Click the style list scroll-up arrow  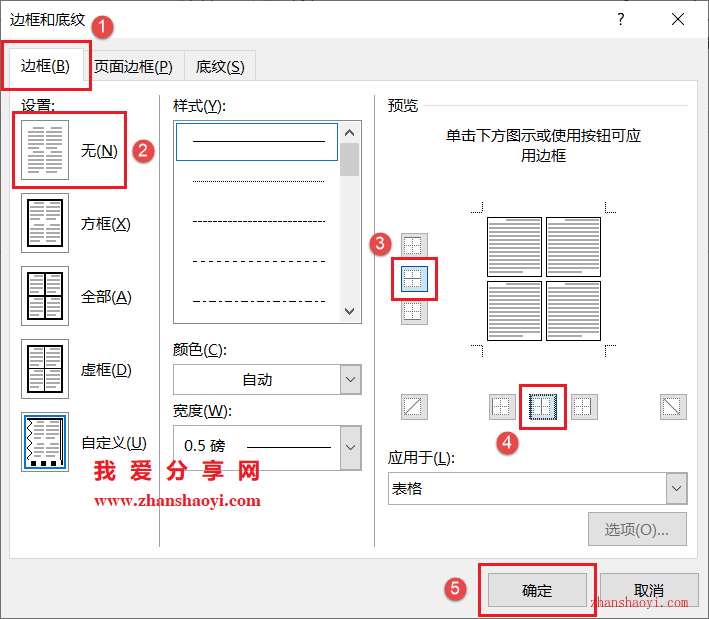click(350, 133)
